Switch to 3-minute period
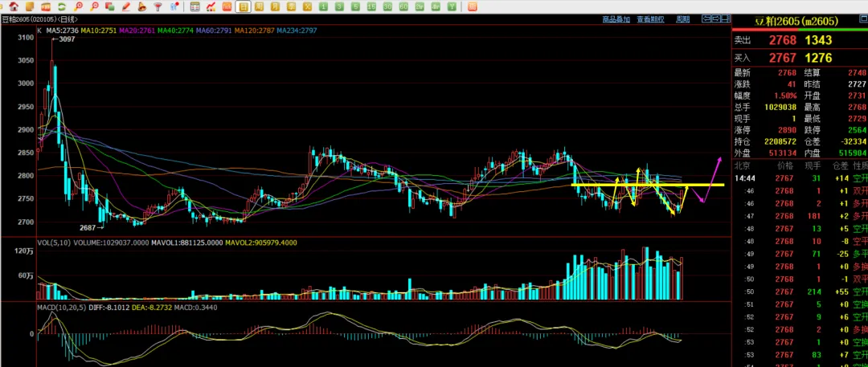 tap(339, 6)
